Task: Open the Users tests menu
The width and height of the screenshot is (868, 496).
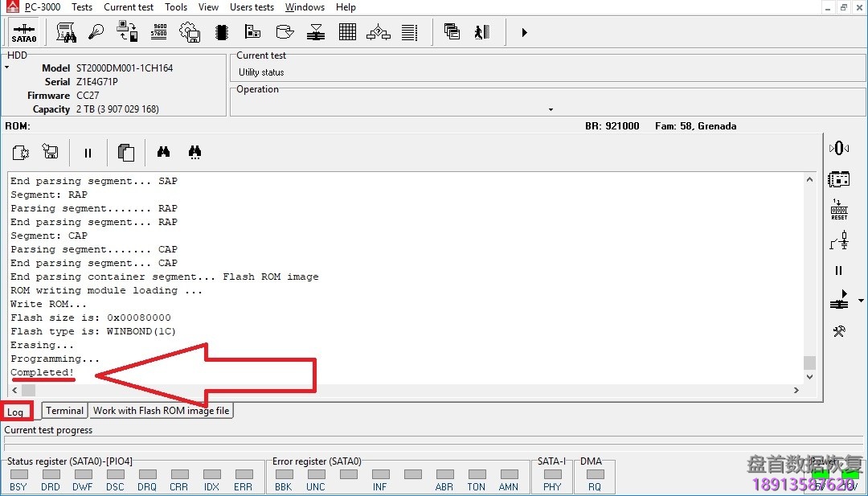Action: click(x=252, y=7)
